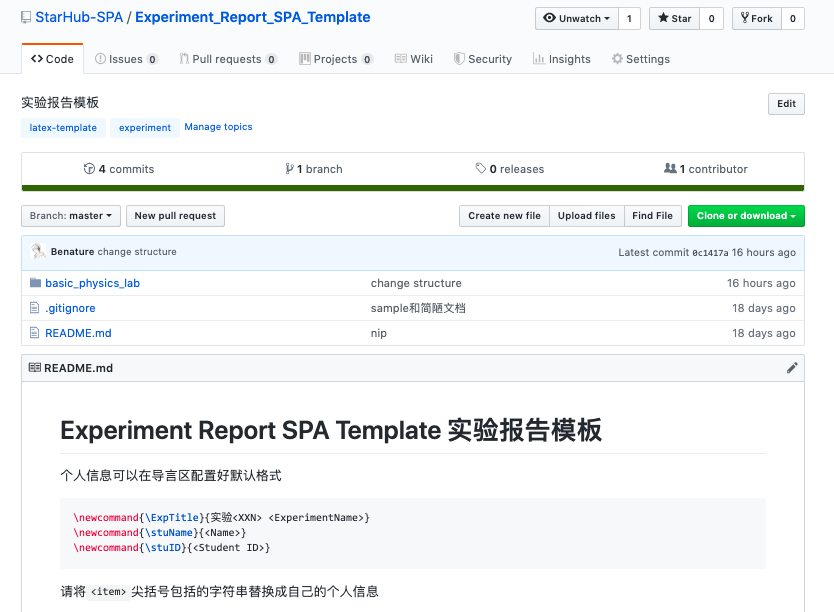
Task: Open the 0 releases page
Action: pyautogui.click(x=510, y=169)
